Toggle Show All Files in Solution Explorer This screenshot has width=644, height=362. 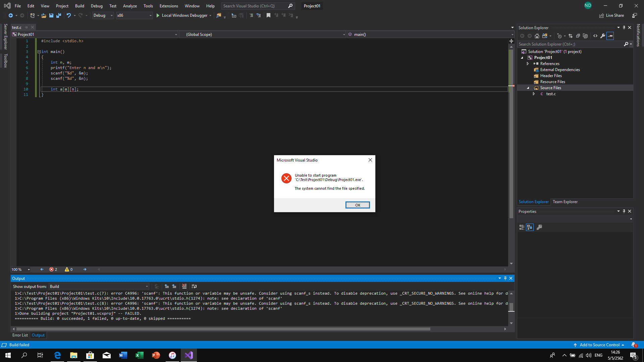(585, 36)
